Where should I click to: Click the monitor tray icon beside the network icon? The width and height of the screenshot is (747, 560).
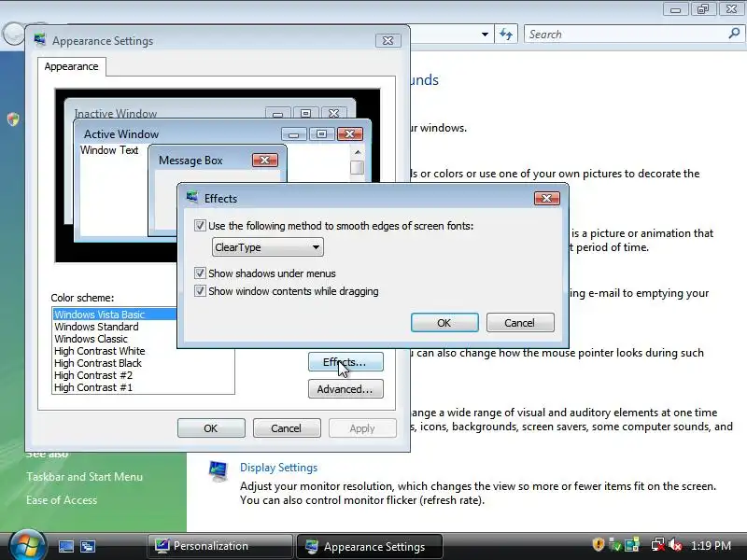[x=632, y=544]
